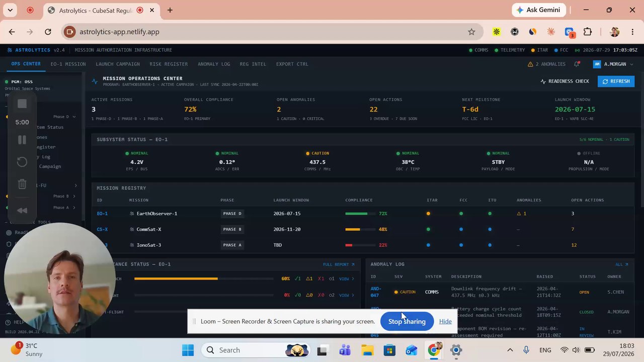This screenshot has width=644, height=362.
Task: Delete the Loom recording via trash icon
Action: pos(22,184)
